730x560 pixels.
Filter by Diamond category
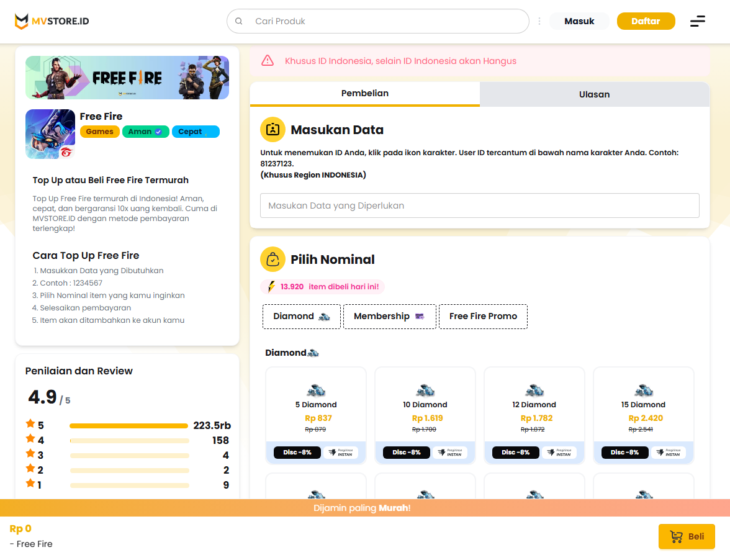click(x=302, y=317)
